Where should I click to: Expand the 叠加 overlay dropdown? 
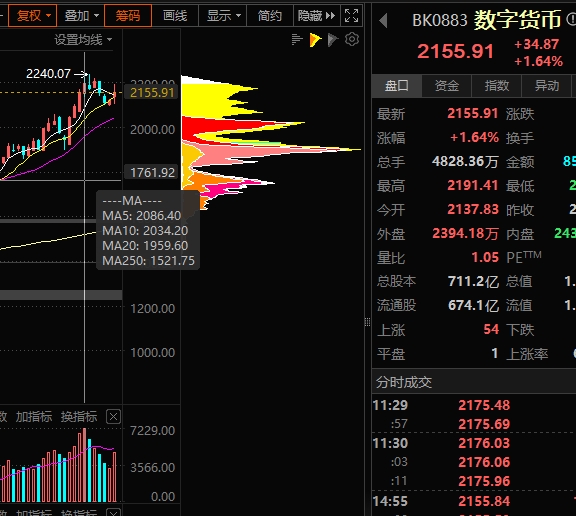(82, 15)
